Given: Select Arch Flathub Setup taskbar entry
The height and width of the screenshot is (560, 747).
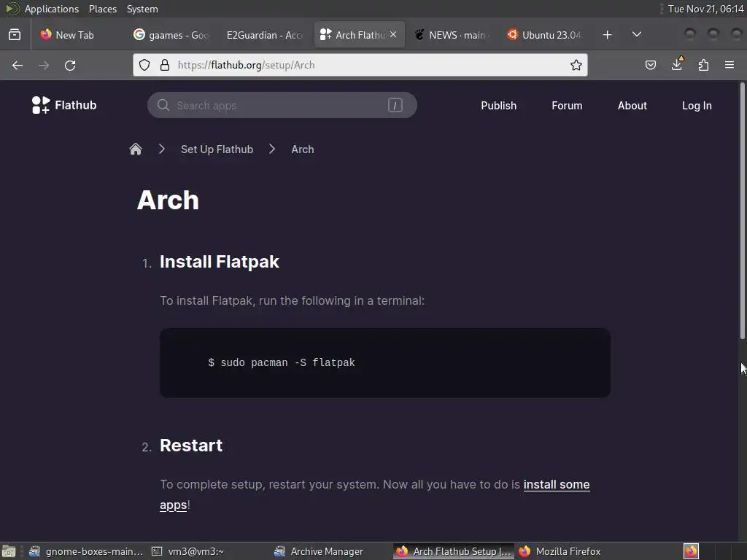Looking at the screenshot, I should coord(454,551).
